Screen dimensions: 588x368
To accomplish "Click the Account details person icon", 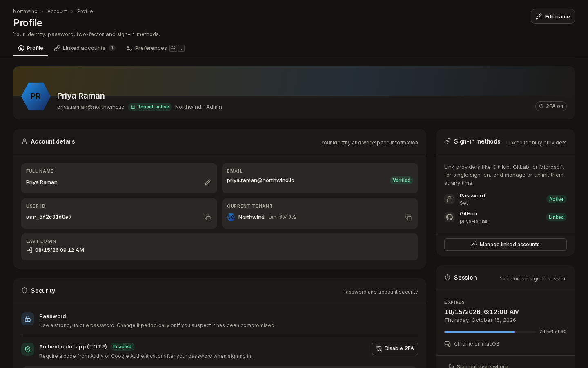I will point(24,141).
